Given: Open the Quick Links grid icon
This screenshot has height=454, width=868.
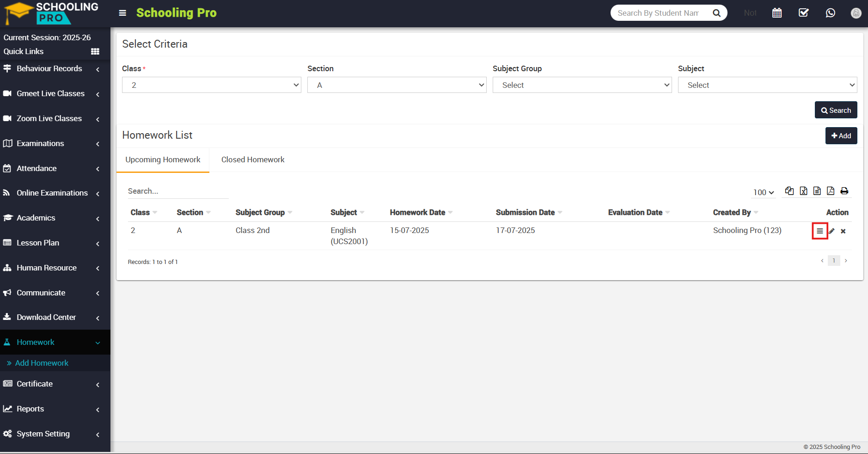Looking at the screenshot, I should (x=95, y=51).
